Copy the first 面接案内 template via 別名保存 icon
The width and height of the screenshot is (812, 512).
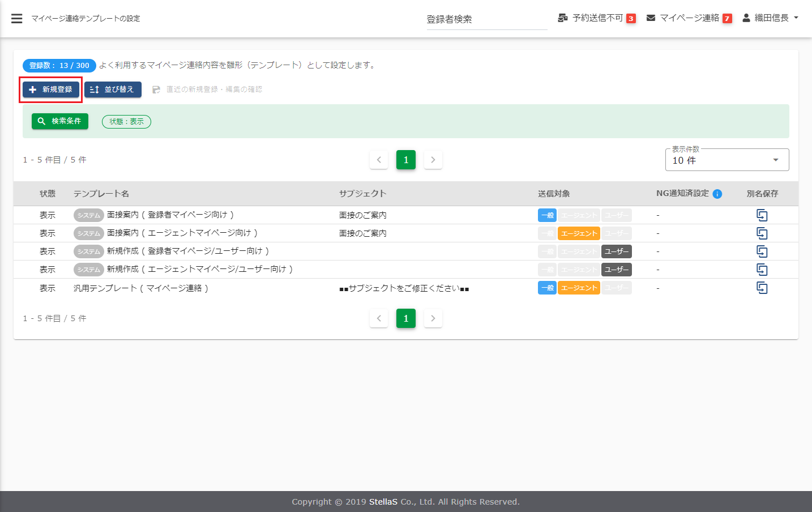point(762,215)
